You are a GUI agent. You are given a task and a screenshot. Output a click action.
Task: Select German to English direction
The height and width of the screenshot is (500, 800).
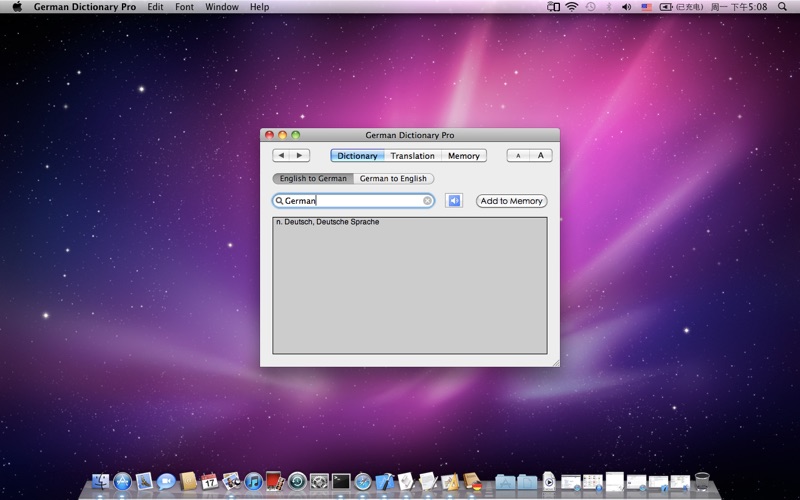point(393,179)
